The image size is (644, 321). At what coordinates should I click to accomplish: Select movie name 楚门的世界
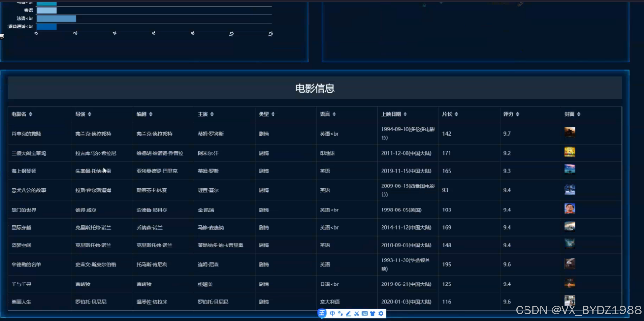pyautogui.click(x=24, y=210)
